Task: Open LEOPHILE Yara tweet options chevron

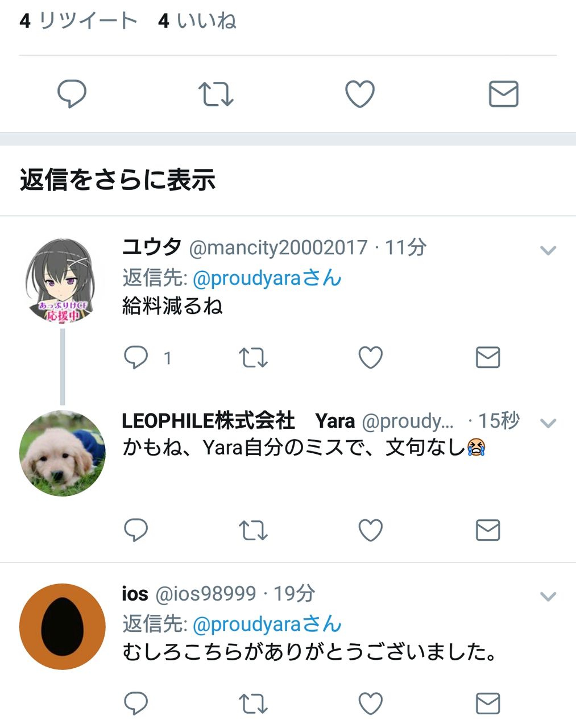Action: (548, 423)
